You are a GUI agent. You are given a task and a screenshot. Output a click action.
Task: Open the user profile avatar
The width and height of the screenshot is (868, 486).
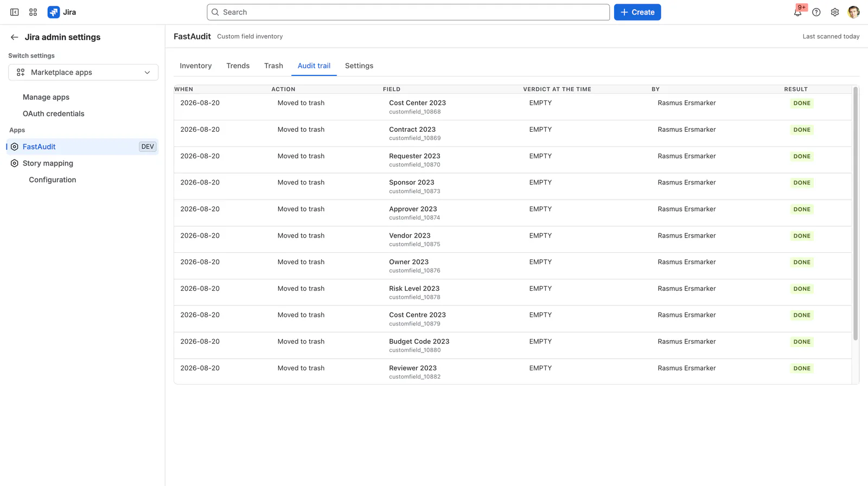(853, 12)
